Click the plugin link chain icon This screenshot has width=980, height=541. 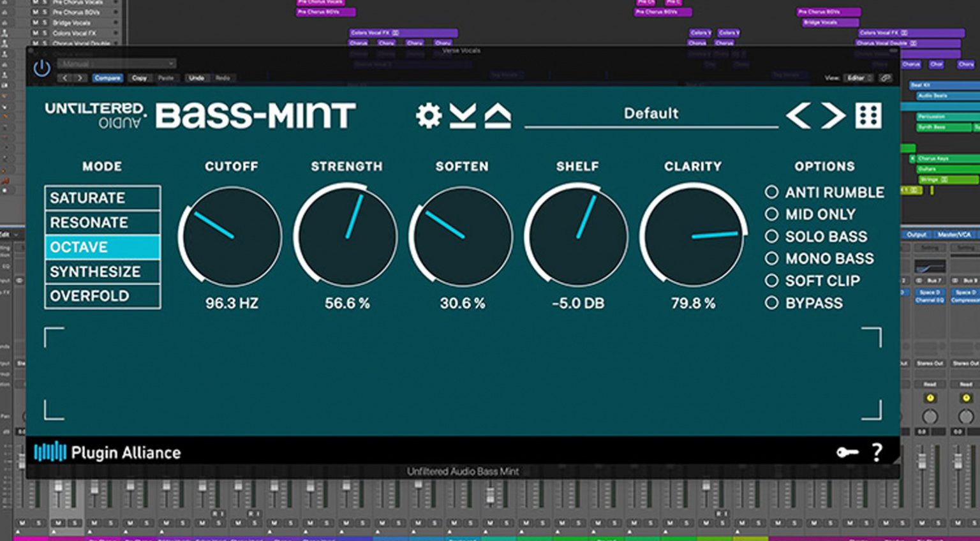[x=886, y=78]
